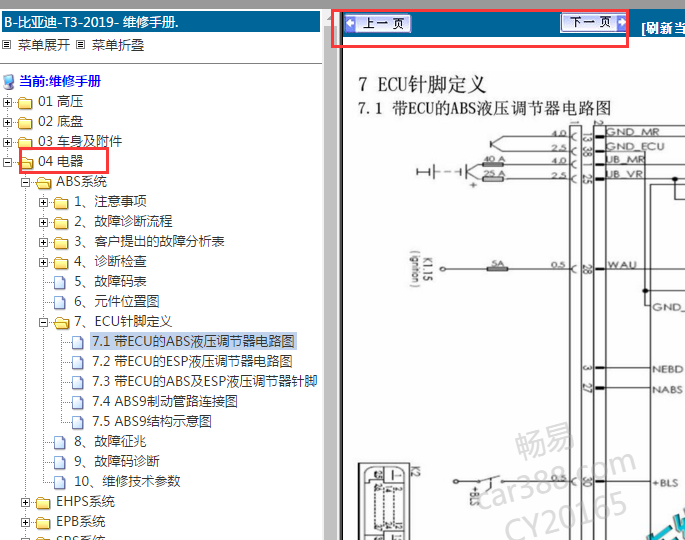The image size is (685, 540).
Task: Expand the 01 高压 tree node
Action: point(7,102)
